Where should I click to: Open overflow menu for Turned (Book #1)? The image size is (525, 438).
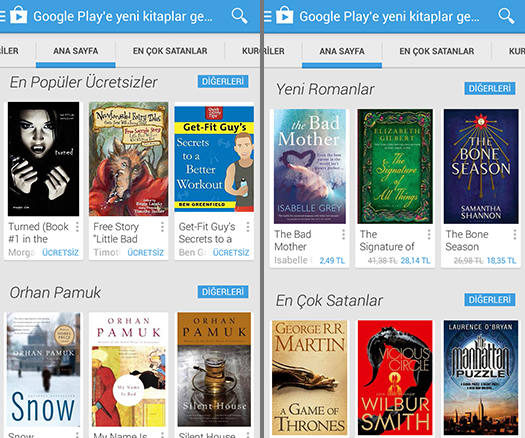pyautogui.click(x=77, y=227)
